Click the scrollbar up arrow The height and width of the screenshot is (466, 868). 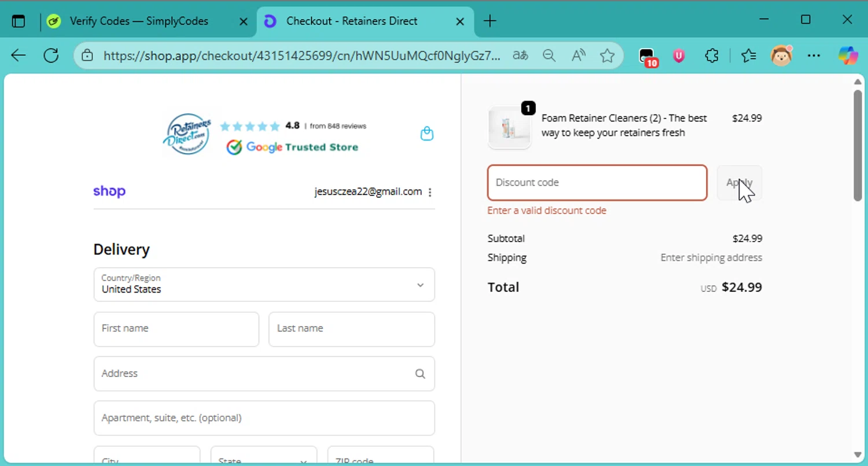click(858, 82)
